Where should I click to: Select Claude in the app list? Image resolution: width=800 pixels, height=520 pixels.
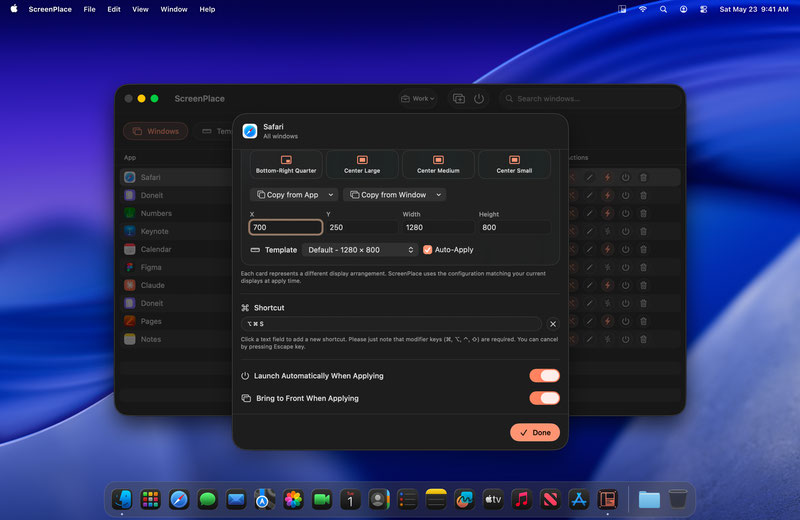coord(176,285)
